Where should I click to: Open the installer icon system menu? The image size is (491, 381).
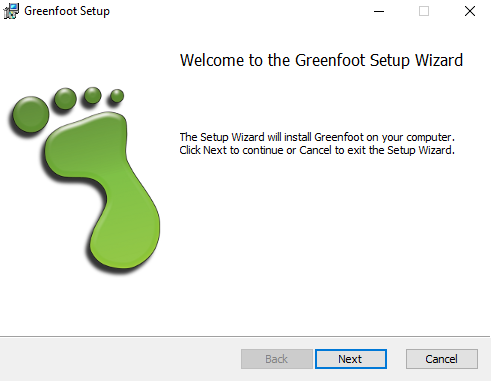pyautogui.click(x=11, y=11)
